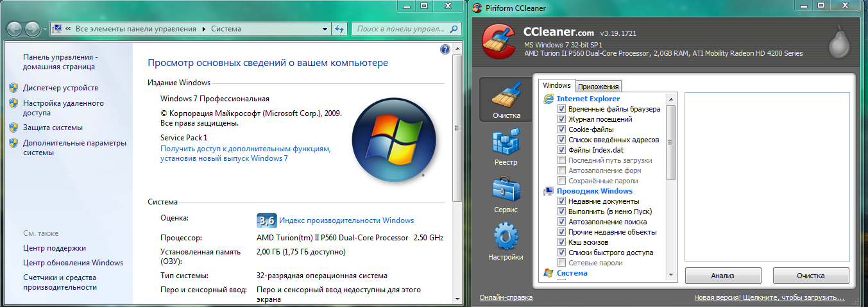
Task: Open the Настройки gear section in CCleaner
Action: (506, 240)
